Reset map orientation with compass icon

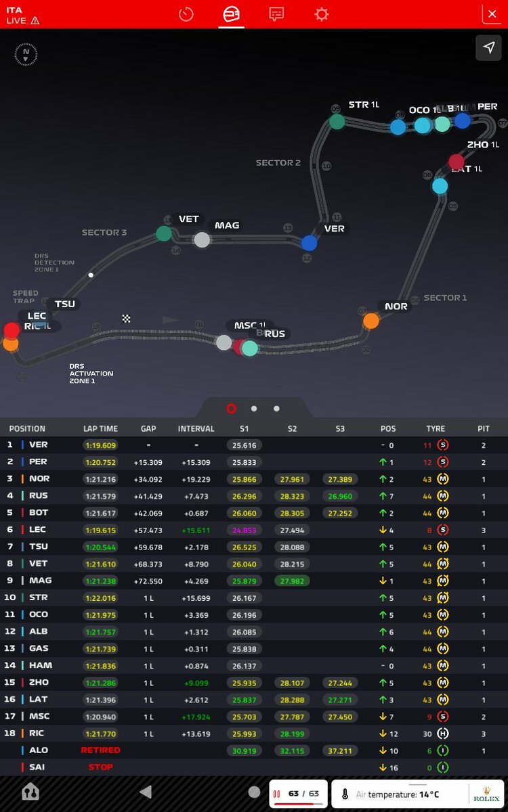pyautogui.click(x=26, y=55)
